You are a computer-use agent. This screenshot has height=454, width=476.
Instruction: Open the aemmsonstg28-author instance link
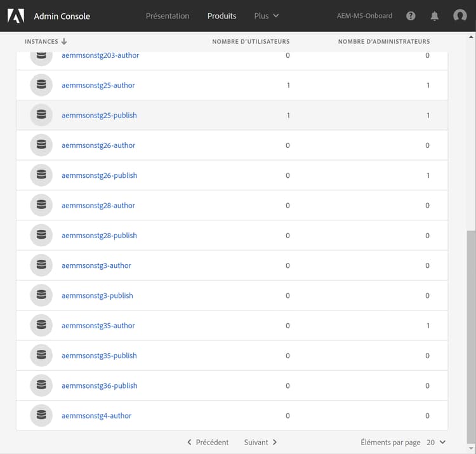(98, 206)
